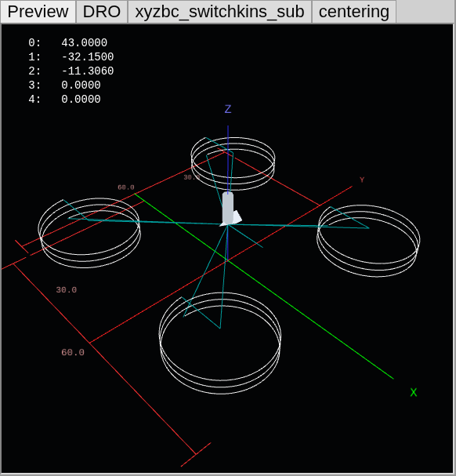Image resolution: width=456 pixels, height=476 pixels.
Task: Click the gray tool cylinder in the preview
Action: (x=228, y=209)
